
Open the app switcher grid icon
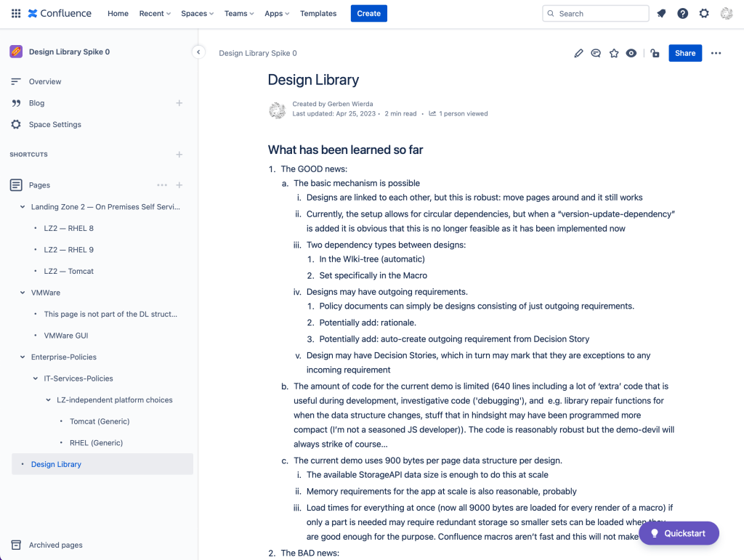[15, 13]
